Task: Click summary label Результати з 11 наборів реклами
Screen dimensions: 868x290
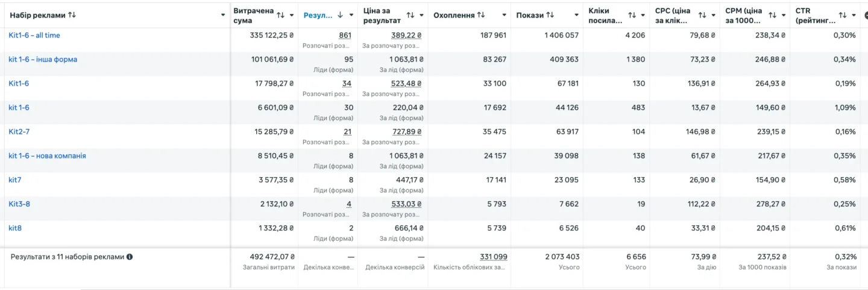Action: click(68, 257)
